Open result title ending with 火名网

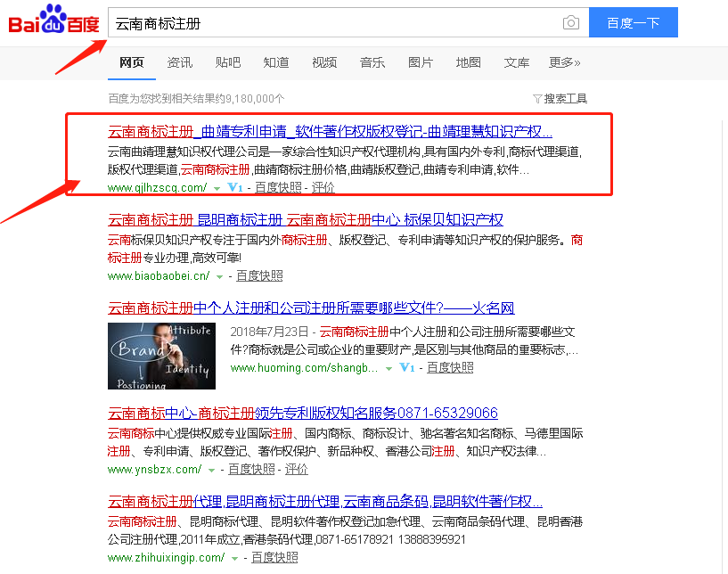311,307
